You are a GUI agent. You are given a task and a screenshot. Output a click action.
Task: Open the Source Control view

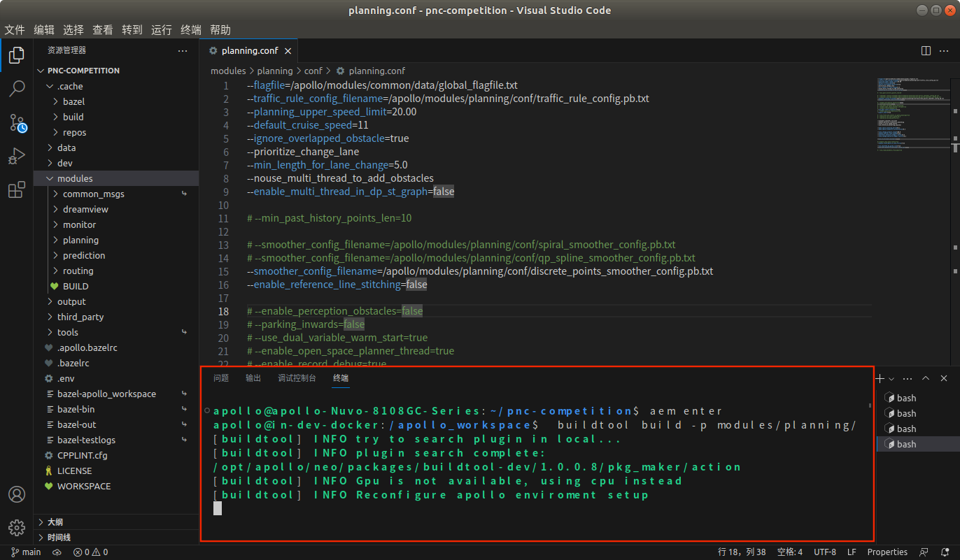(x=17, y=123)
